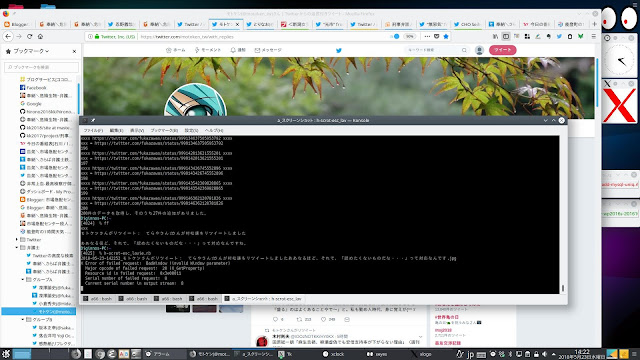The height and width of the screenshot is (360, 640).
Task: Click the Twitter bird logo
Action: (338, 50)
